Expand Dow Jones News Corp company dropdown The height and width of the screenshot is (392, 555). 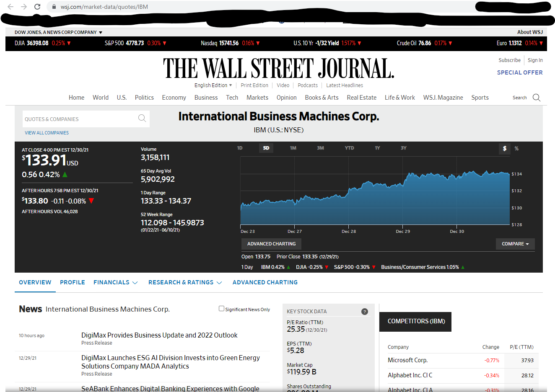coord(58,32)
